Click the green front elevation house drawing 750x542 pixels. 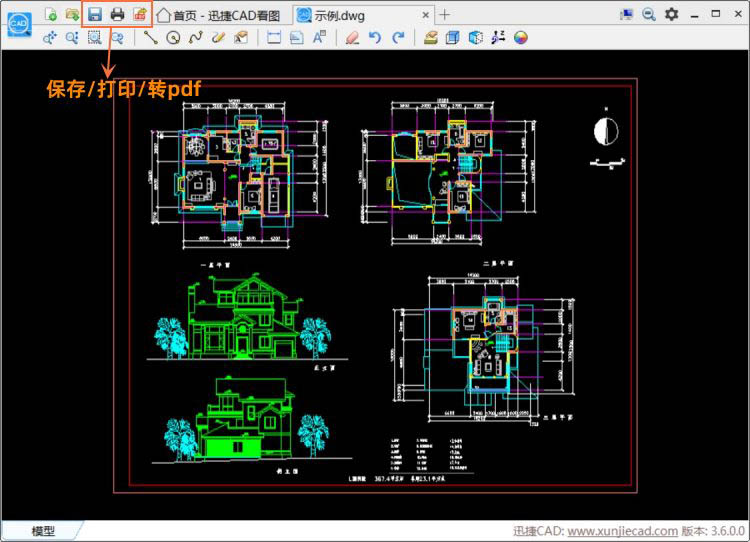pos(247,317)
